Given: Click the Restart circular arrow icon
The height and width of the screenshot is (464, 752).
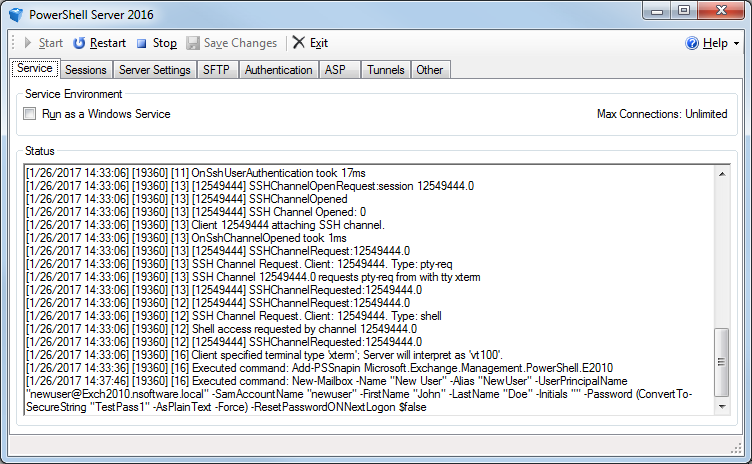Looking at the screenshot, I should pyautogui.click(x=79, y=43).
